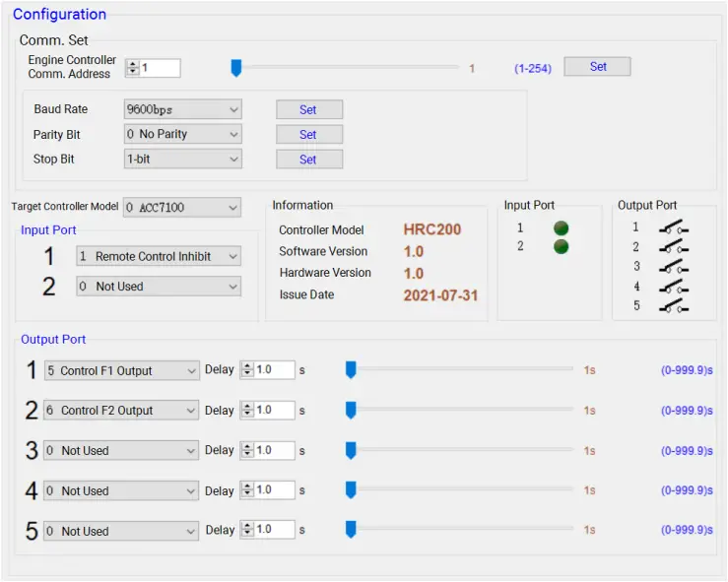728x582 pixels.
Task: Open the Baud Rate 9600bps dropdown
Action: (x=182, y=109)
